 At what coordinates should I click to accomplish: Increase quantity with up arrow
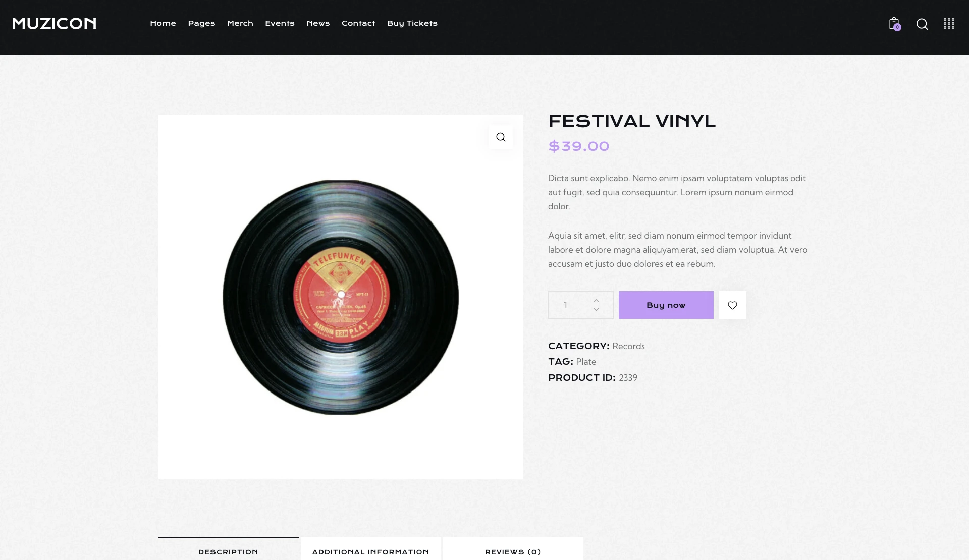tap(596, 300)
